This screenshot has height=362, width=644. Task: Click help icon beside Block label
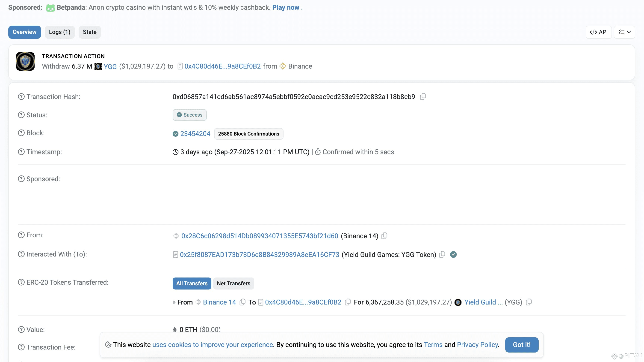point(21,133)
